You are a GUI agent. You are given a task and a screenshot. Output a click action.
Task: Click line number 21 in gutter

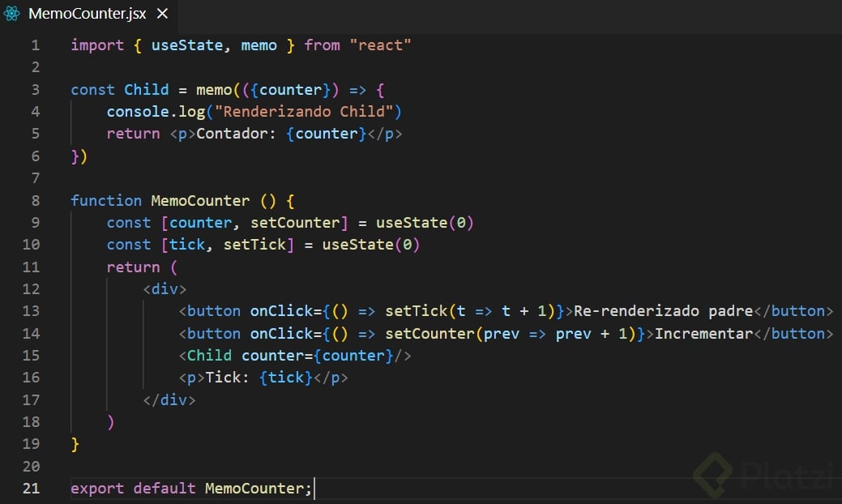(x=31, y=489)
